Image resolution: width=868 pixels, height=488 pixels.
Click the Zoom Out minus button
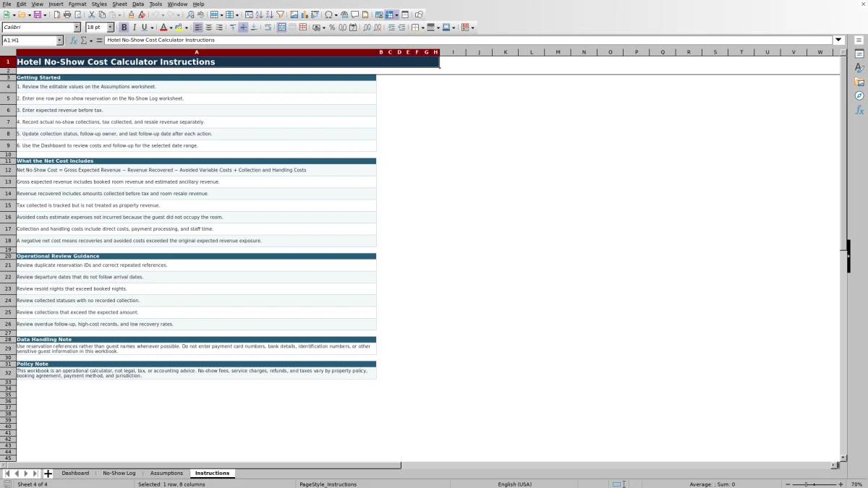(x=787, y=484)
